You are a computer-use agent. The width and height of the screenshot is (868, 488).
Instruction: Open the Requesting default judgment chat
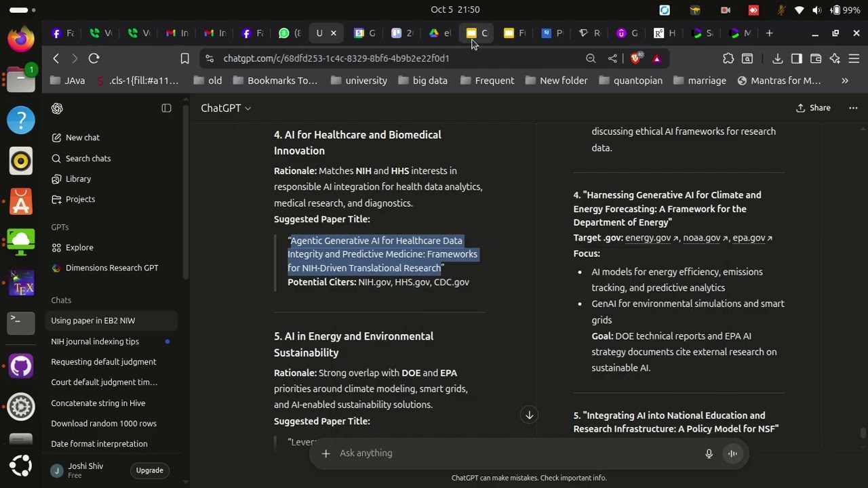click(112, 362)
